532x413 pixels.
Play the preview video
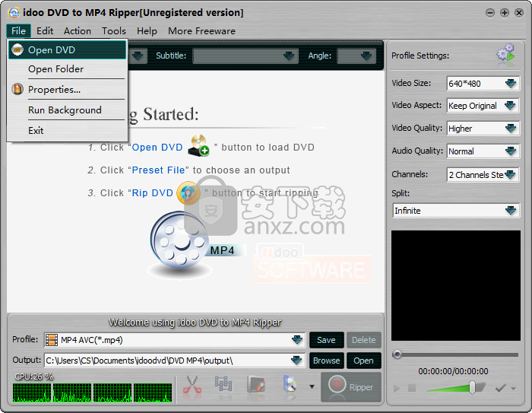click(x=397, y=388)
